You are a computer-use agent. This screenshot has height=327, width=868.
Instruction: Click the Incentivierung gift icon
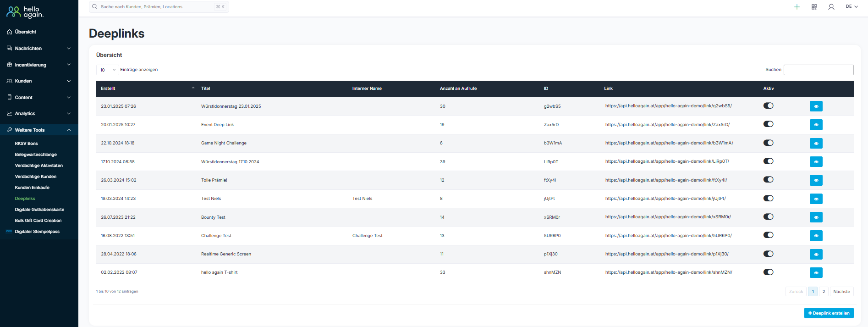click(9, 65)
